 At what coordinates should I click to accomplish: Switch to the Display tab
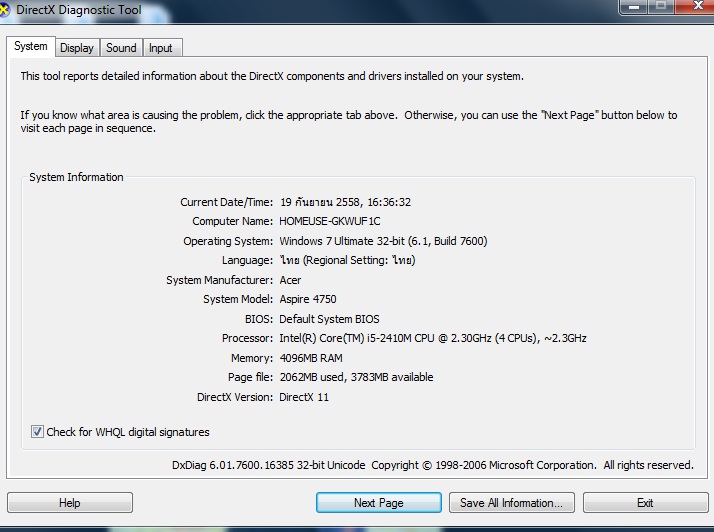point(77,48)
